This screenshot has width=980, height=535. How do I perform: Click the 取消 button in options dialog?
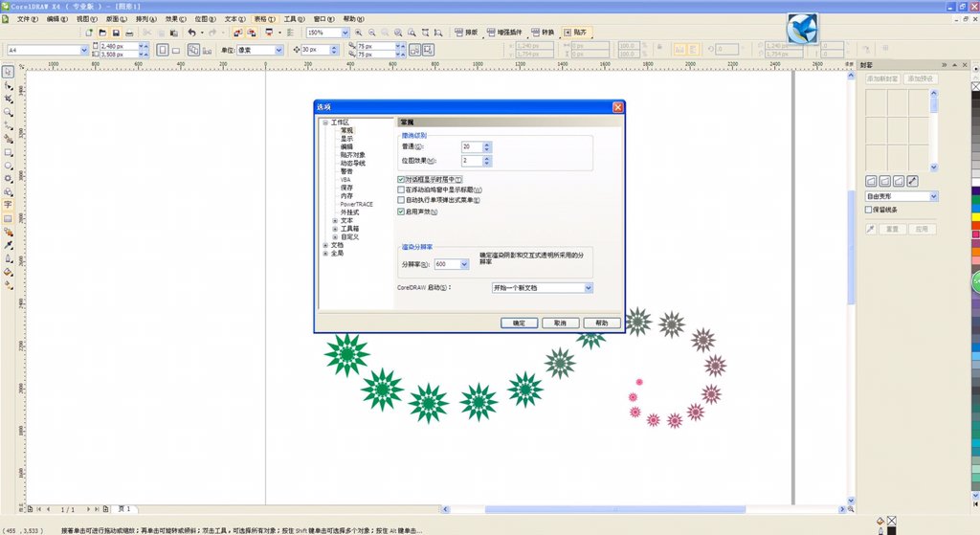tap(561, 323)
